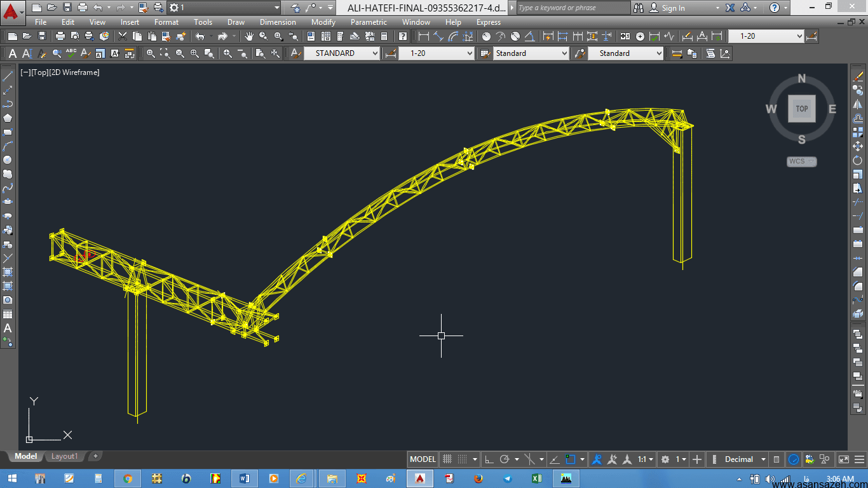Toggle the drawing grid display
Viewport: 868px width, 488px height.
[x=447, y=459]
